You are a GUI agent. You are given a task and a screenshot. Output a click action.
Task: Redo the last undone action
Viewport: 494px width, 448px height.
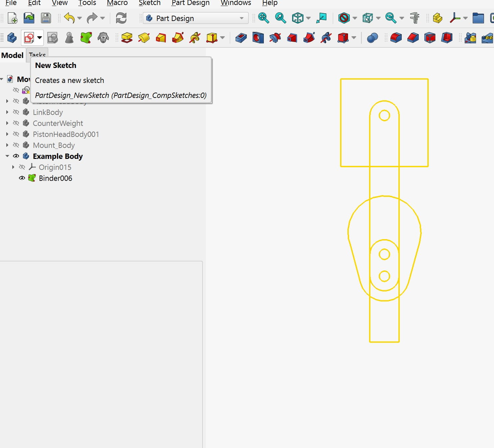(92, 18)
